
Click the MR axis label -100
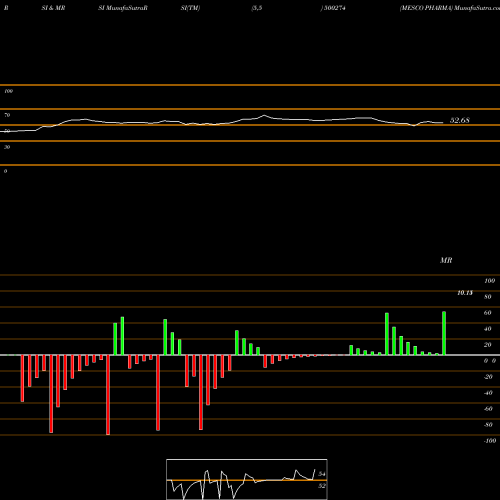(490, 441)
